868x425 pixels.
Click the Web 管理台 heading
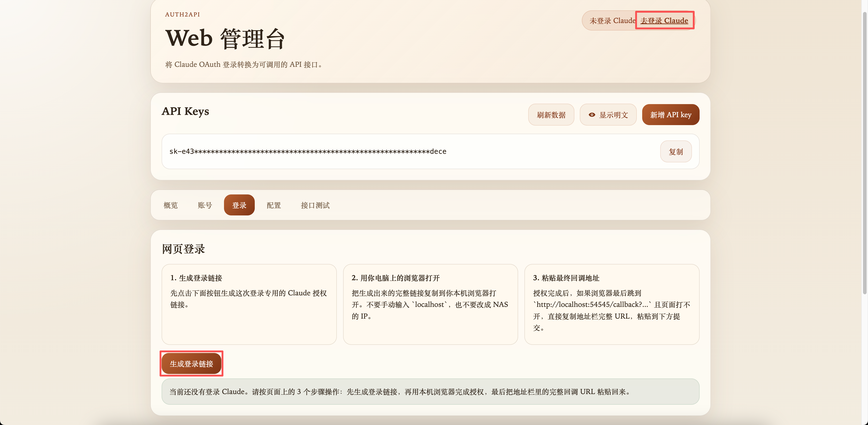225,38
